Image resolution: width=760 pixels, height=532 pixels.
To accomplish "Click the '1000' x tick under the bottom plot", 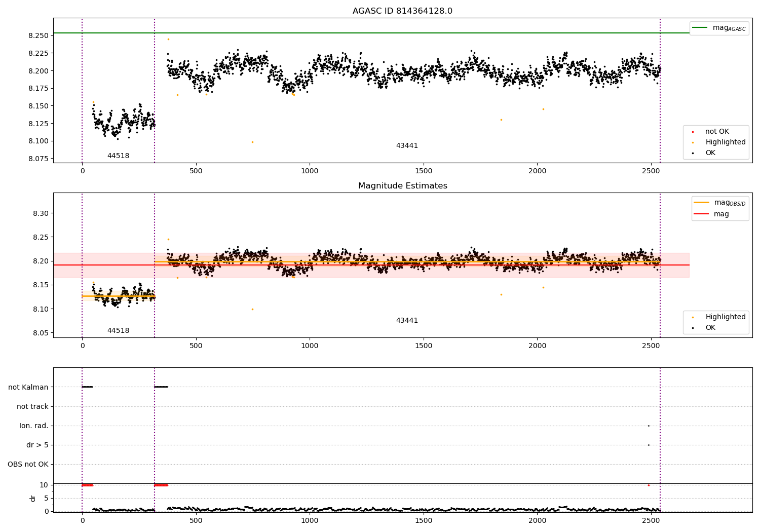I will point(310,521).
